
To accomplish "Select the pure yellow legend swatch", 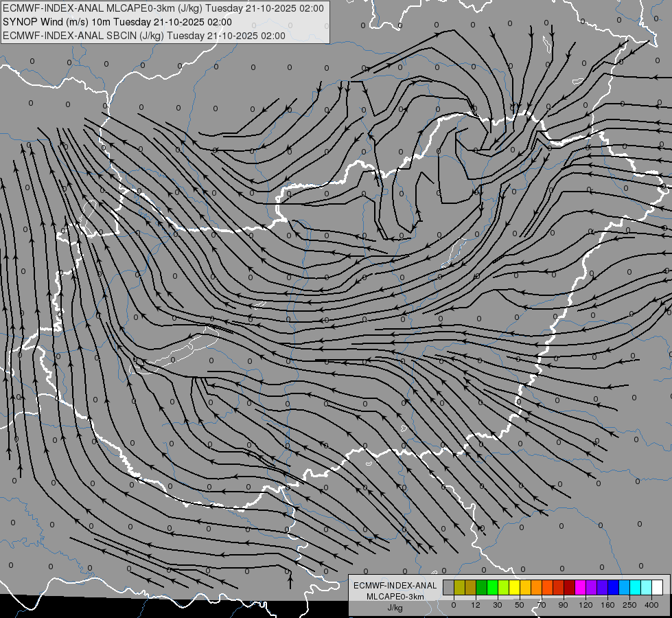I will click(x=514, y=587).
